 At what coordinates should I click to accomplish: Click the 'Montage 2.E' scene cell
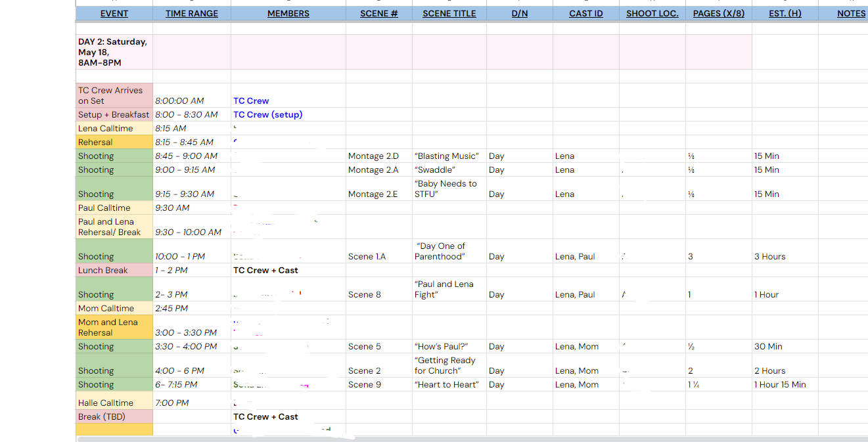point(379,188)
